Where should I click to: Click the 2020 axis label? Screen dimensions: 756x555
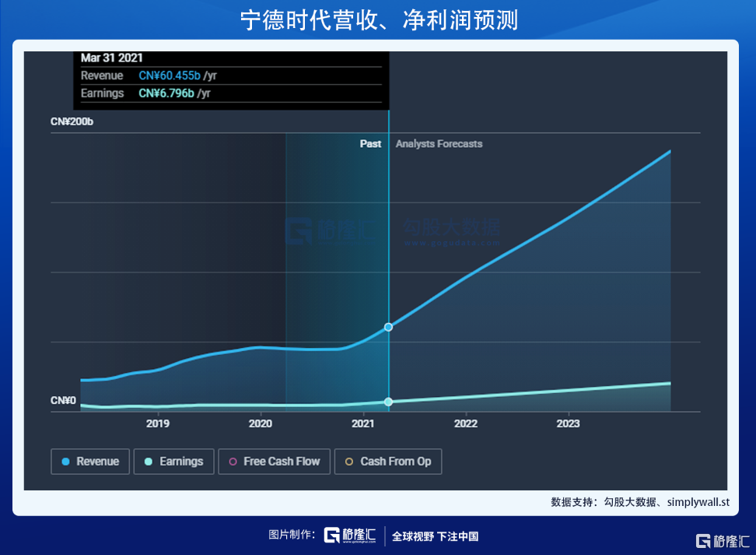(x=261, y=423)
